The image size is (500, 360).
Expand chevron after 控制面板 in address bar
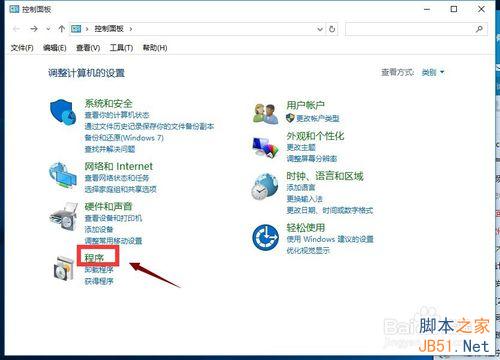131,29
